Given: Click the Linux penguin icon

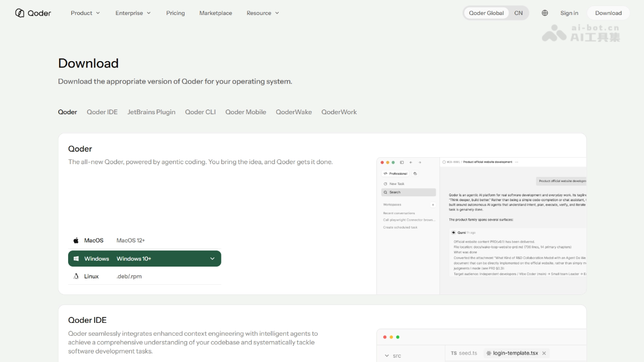Looking at the screenshot, I should point(76,276).
